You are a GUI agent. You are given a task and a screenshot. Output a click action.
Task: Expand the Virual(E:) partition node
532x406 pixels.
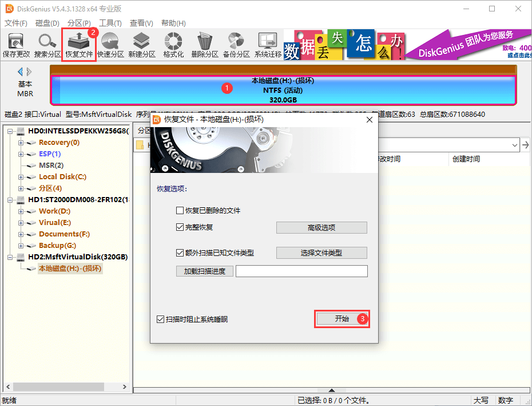point(21,223)
